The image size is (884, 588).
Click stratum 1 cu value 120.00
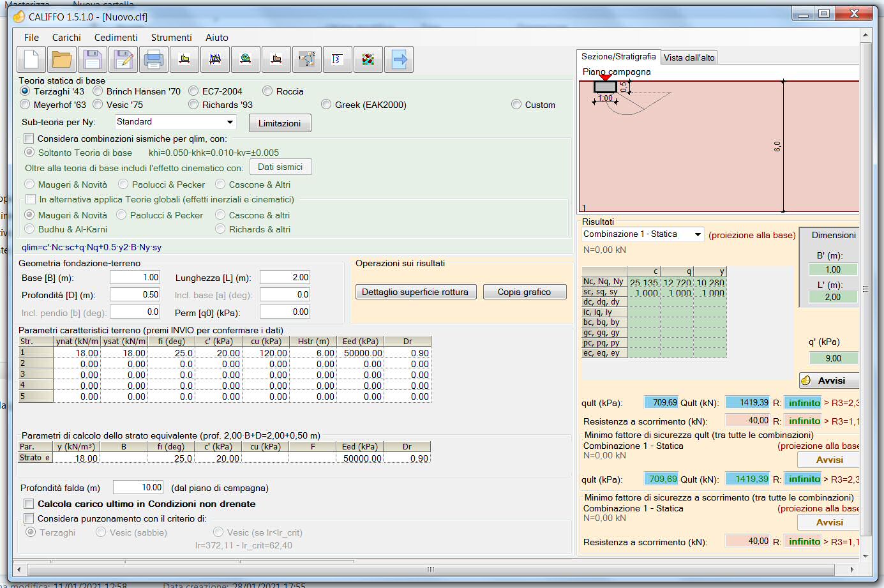point(266,353)
